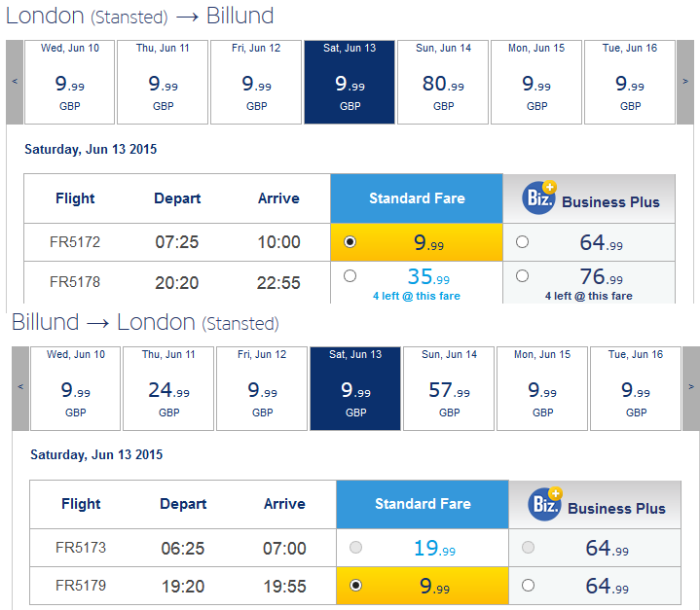
Task: Choose Mon, Jun 15 return date
Action: [x=542, y=388]
